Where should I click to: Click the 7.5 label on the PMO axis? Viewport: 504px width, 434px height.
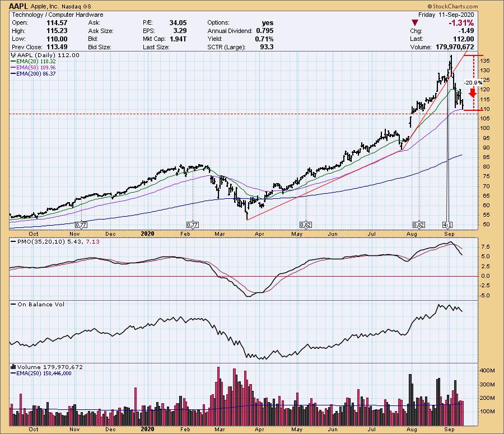click(486, 247)
